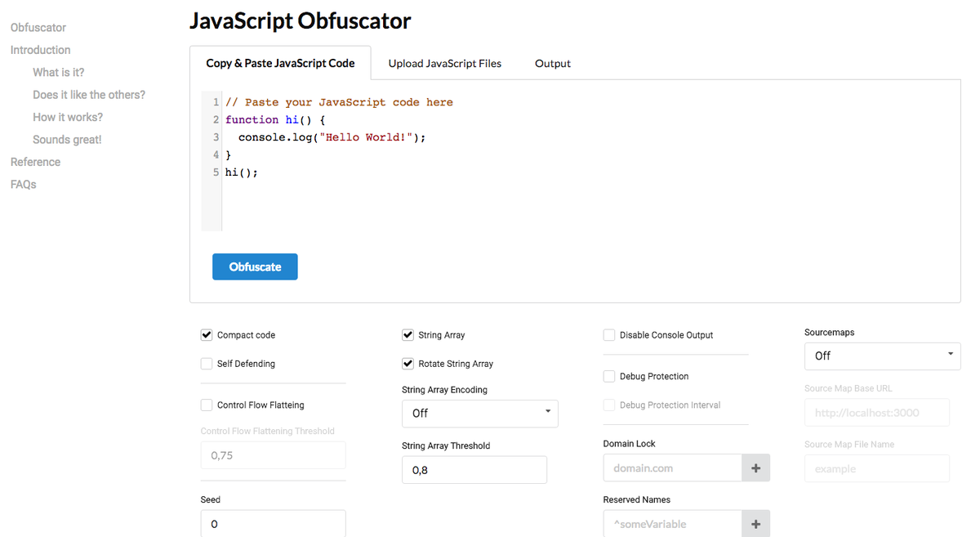Viewport: 980px width, 537px height.
Task: Jump to the 'How it works?' section
Action: click(x=68, y=117)
